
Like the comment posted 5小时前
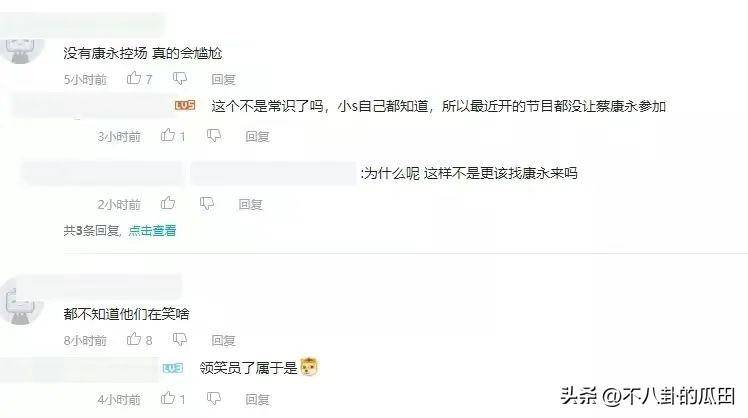tap(134, 78)
